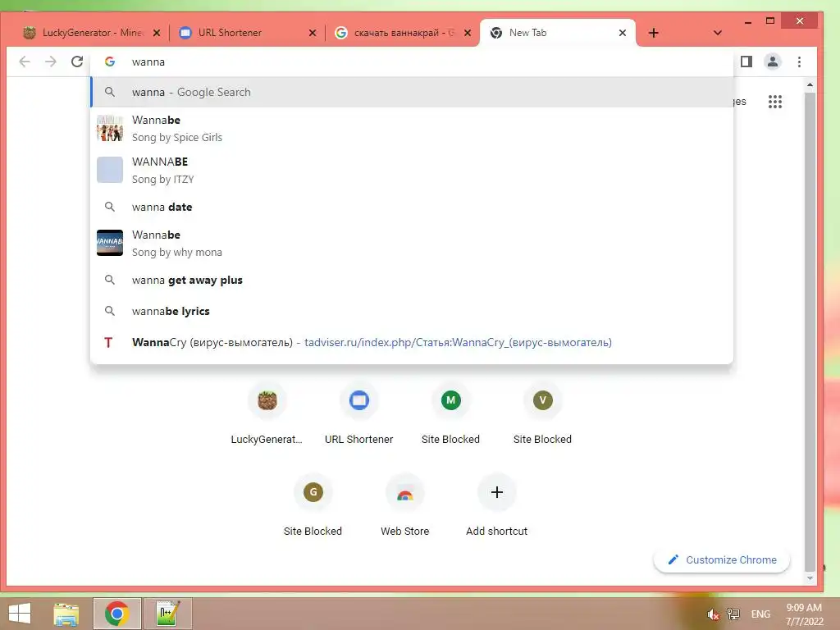
Task: Click the Customize Chrome button
Action: pos(722,559)
